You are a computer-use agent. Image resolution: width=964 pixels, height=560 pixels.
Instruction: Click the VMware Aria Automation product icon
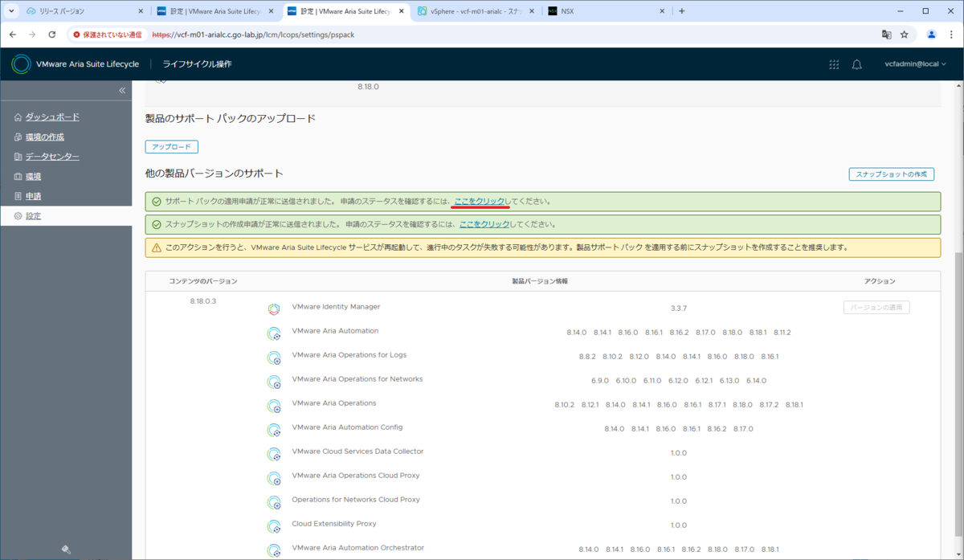point(274,333)
